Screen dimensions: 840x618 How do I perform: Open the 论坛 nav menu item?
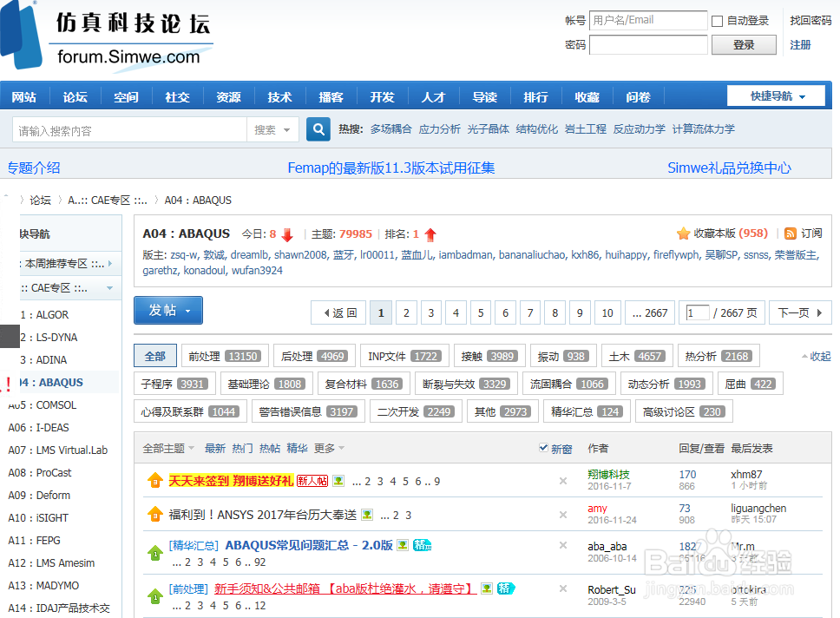tap(75, 97)
